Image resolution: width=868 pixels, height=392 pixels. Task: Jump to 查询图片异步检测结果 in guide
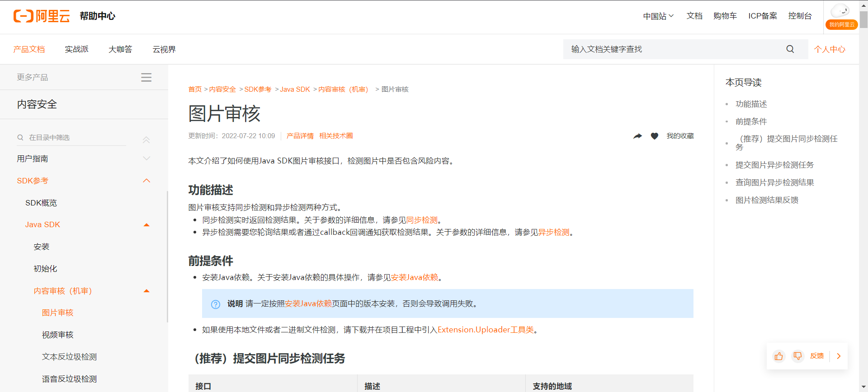click(x=774, y=182)
